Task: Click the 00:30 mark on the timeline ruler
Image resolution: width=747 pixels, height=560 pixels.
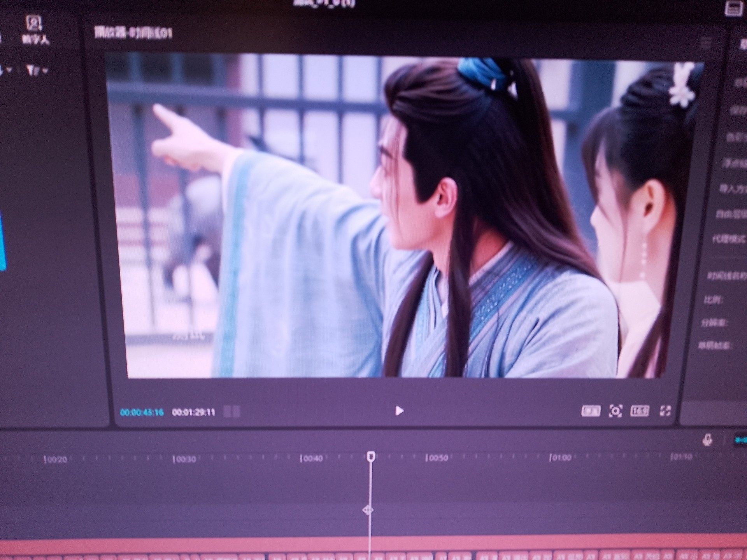Action: tap(184, 459)
